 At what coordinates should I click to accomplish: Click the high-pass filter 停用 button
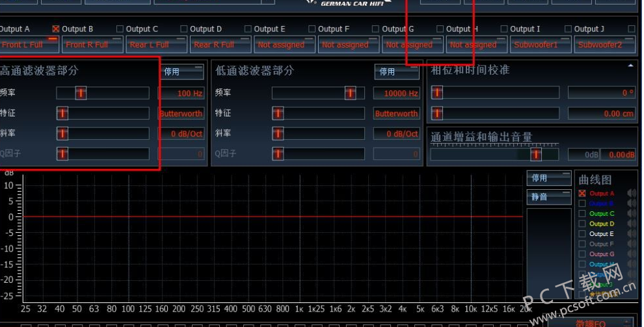tap(181, 72)
